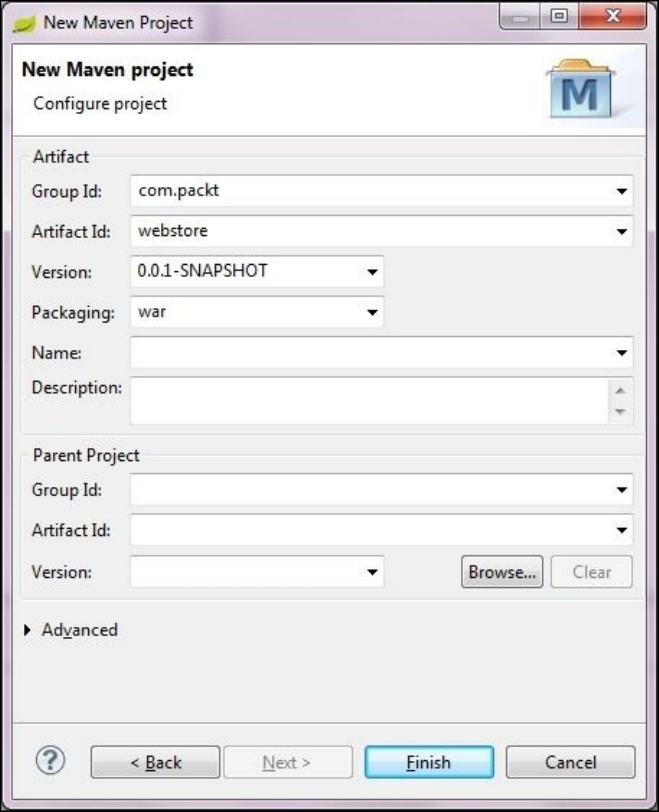Open the 0.0.1-SNAPSHOT Version dropdown

(372, 272)
